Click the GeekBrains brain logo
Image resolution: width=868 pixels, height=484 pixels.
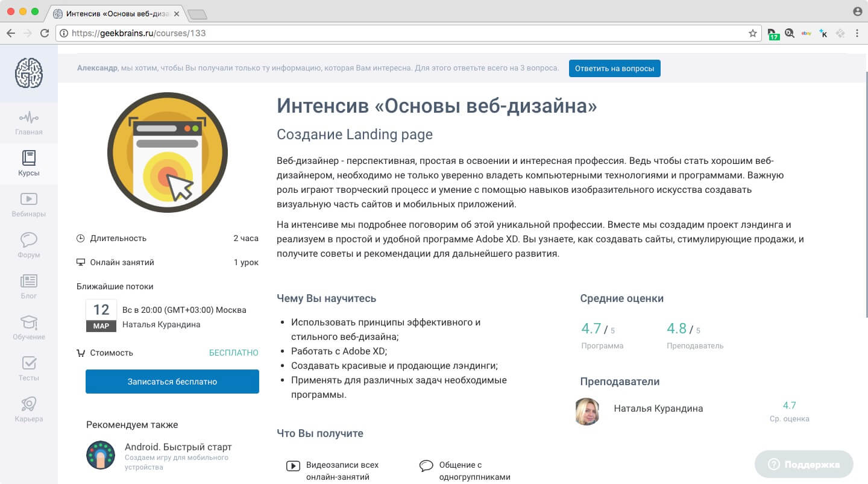[29, 72]
